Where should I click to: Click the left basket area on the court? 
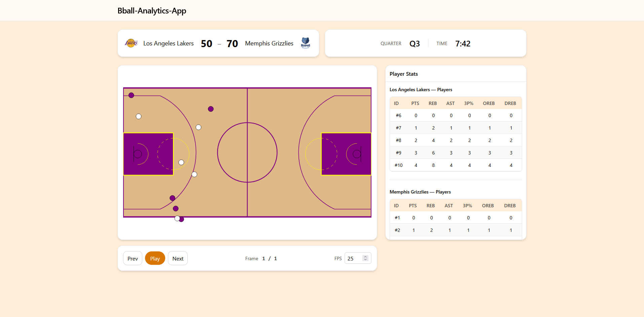click(148, 154)
